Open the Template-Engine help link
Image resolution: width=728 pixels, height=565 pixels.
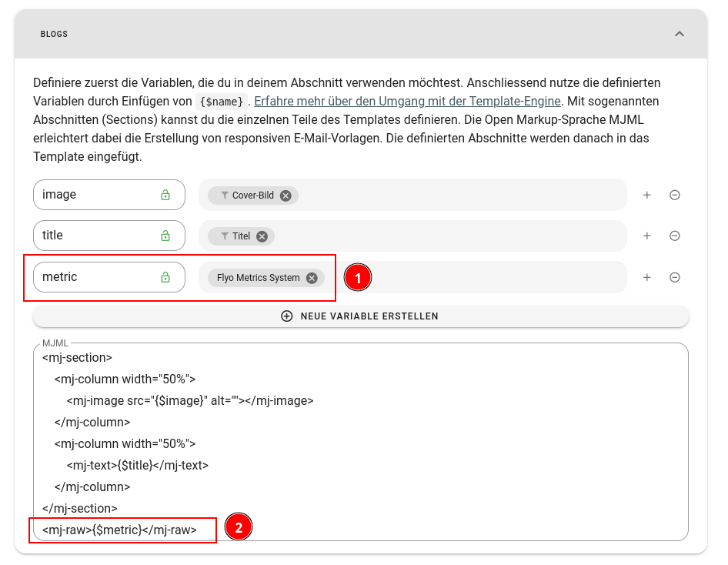click(x=408, y=101)
